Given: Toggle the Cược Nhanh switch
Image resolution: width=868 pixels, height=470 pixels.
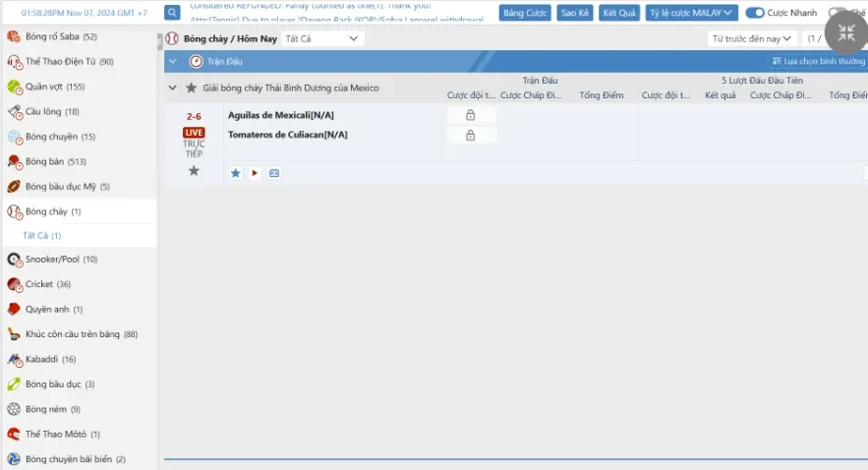Looking at the screenshot, I should [x=755, y=13].
